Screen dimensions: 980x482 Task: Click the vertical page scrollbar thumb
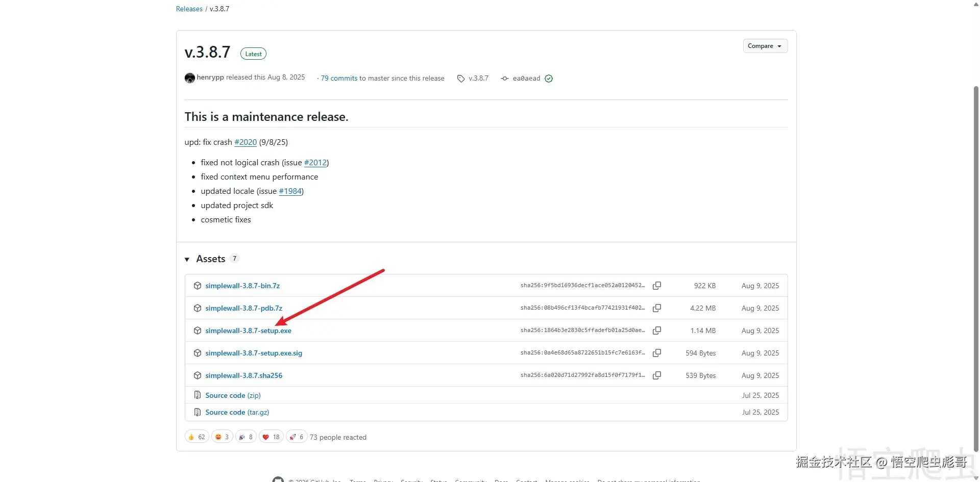976,268
